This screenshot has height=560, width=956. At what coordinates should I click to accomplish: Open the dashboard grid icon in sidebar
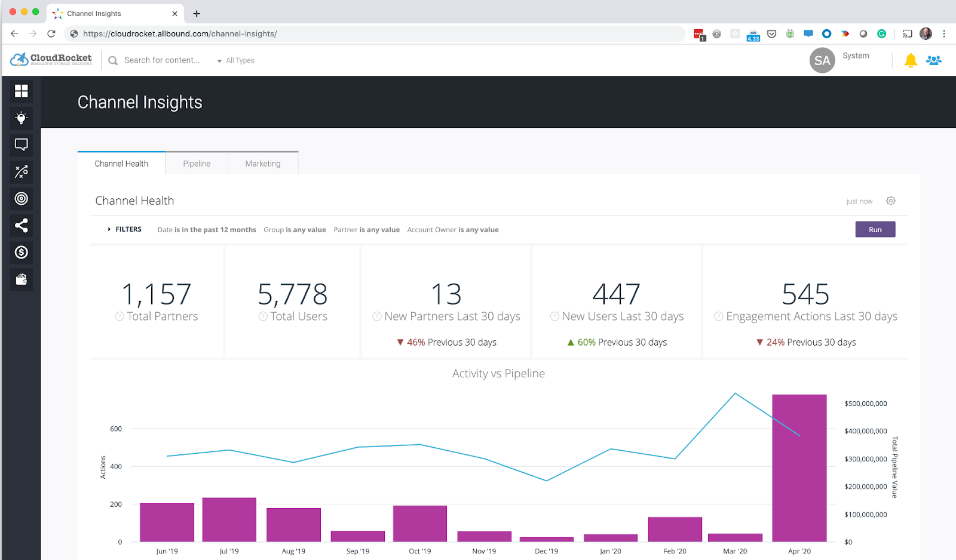coord(22,91)
